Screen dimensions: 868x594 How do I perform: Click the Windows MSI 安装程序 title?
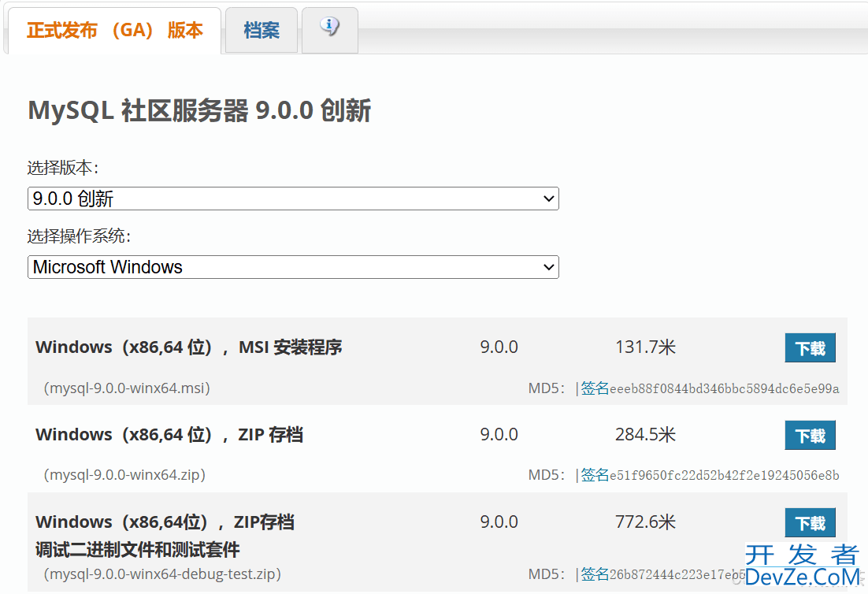point(189,347)
